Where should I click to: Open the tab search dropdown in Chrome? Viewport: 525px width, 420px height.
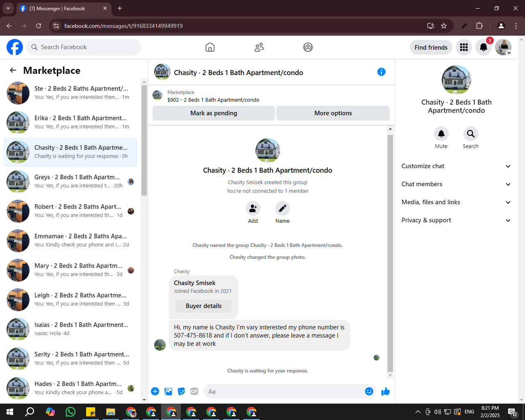pyautogui.click(x=8, y=8)
